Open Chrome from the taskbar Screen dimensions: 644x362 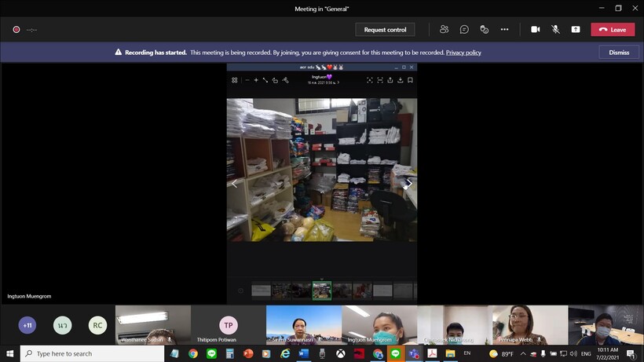click(x=192, y=354)
